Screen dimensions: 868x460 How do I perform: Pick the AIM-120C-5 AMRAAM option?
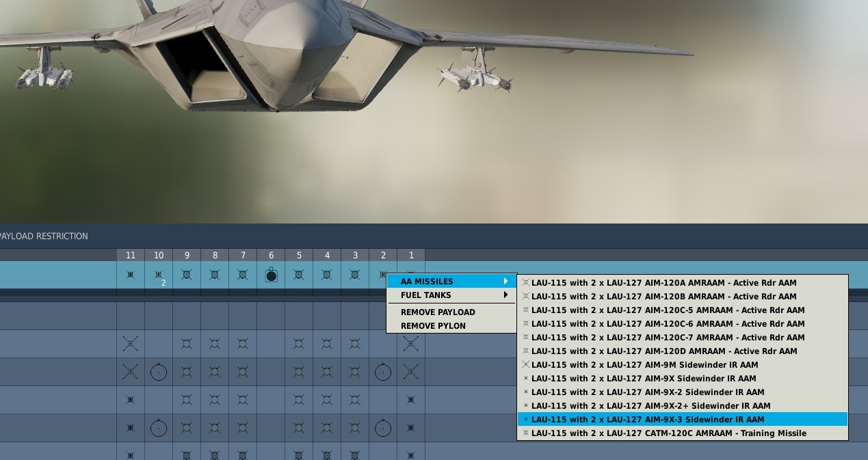[x=682, y=310]
